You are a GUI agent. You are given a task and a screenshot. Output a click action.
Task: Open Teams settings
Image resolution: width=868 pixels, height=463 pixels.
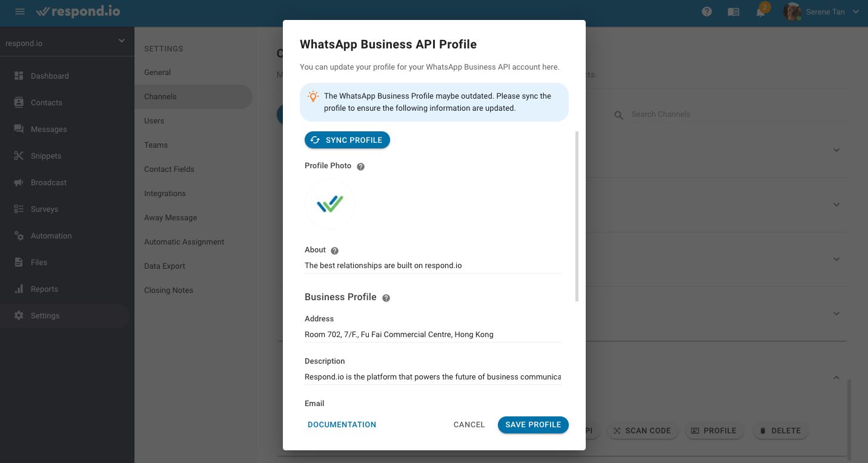(156, 145)
